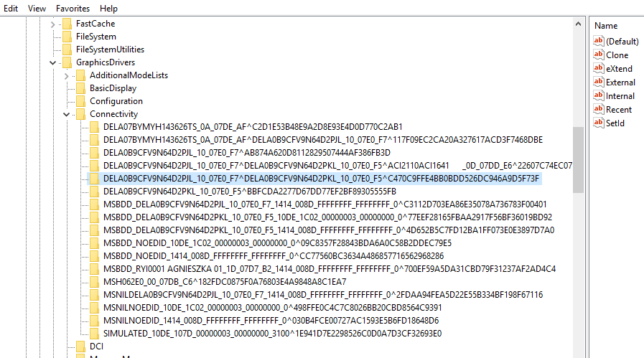Select the MSH062E0_00_07DB_C6 registry key
The width and height of the screenshot is (644, 358).
[225, 282]
